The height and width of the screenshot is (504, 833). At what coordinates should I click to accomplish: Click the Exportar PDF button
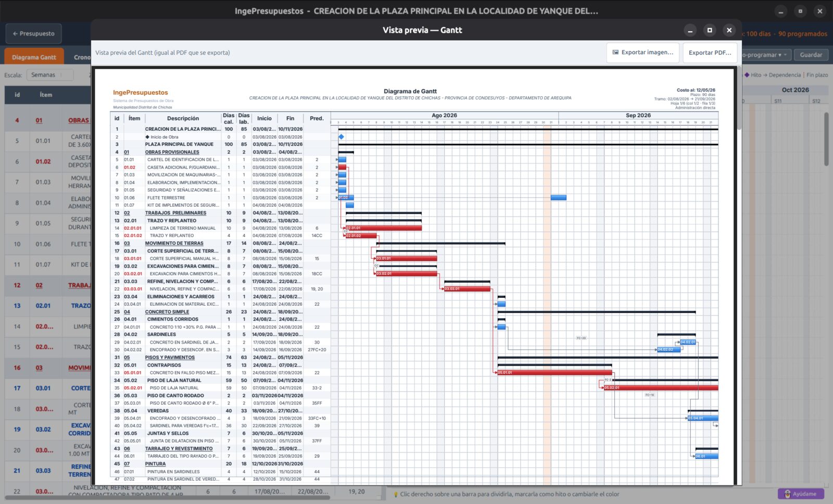click(710, 53)
